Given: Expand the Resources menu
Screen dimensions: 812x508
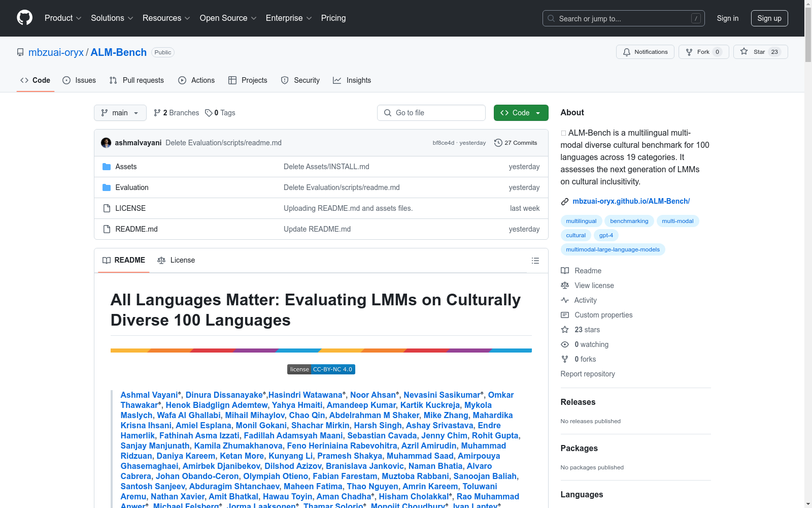Looking at the screenshot, I should click(166, 18).
